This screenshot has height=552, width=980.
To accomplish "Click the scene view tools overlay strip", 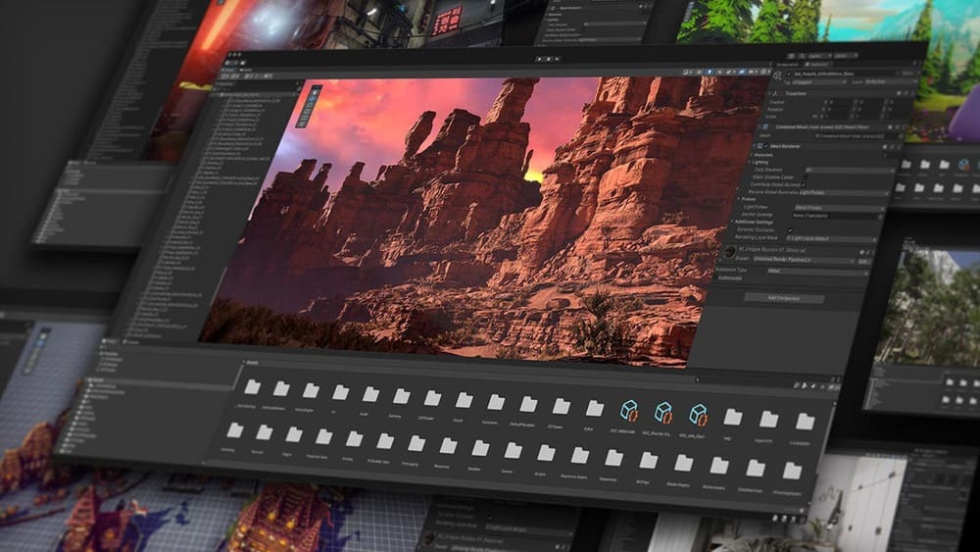I will (316, 99).
